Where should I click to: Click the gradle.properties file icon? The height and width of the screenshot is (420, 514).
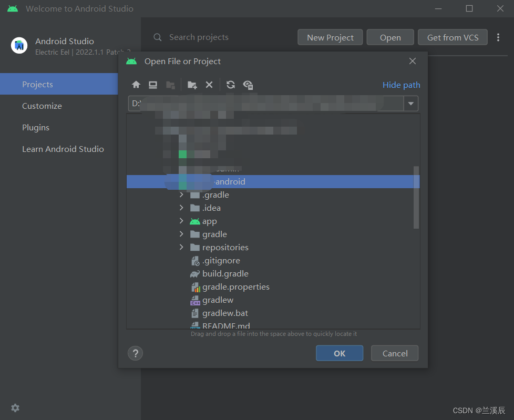pos(196,287)
